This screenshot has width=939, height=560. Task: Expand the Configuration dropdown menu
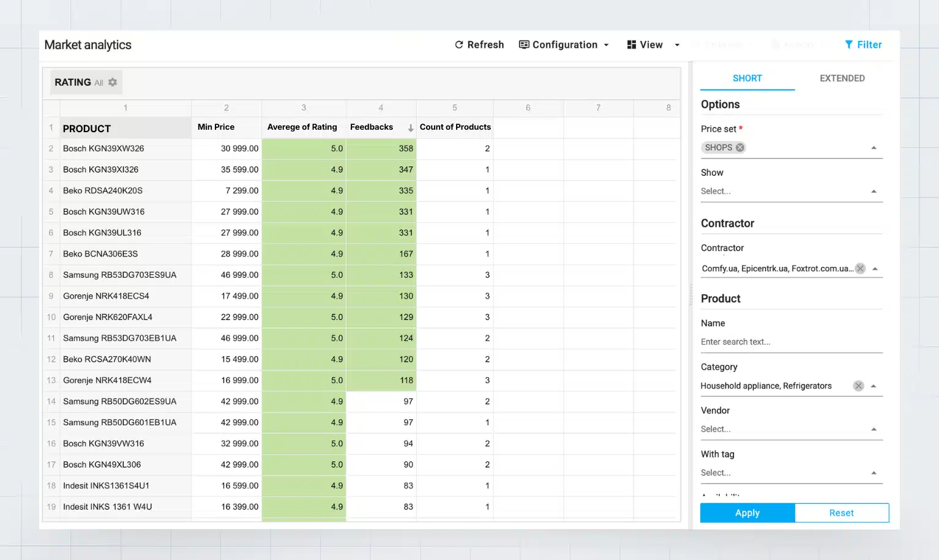606,45
